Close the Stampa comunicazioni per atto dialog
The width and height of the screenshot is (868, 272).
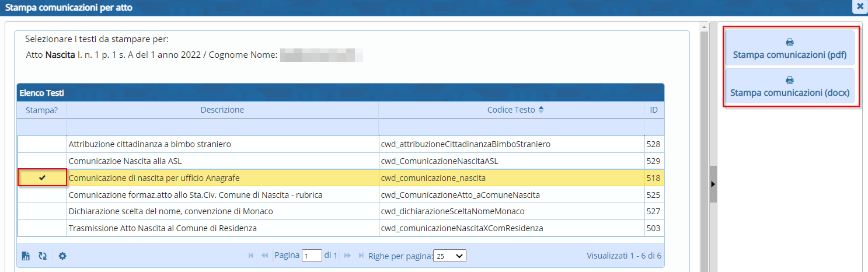tap(860, 6)
